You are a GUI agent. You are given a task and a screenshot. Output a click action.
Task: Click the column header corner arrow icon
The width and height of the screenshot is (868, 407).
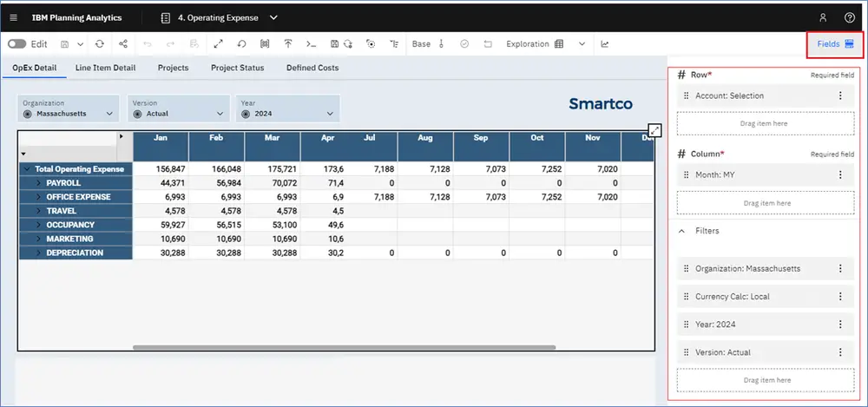point(122,135)
